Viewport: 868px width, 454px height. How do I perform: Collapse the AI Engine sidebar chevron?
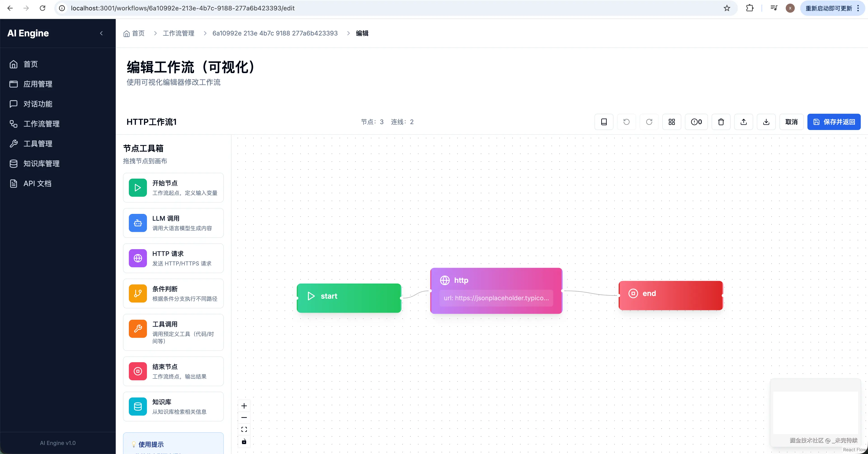tap(101, 33)
